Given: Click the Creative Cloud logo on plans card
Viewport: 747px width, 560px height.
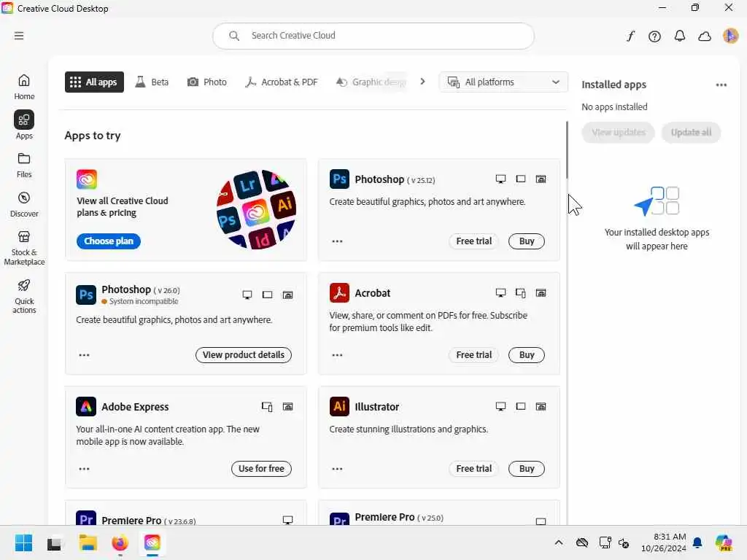Looking at the screenshot, I should (86, 179).
